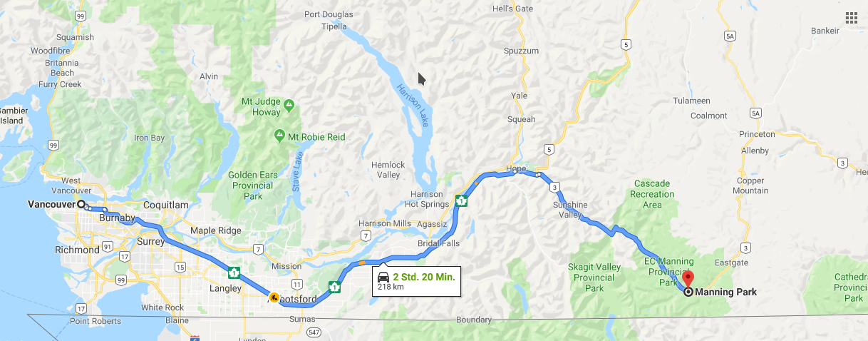Click the Highway 15 shield near Surrey
Screen dimensions: 868x341
pyautogui.click(x=178, y=267)
